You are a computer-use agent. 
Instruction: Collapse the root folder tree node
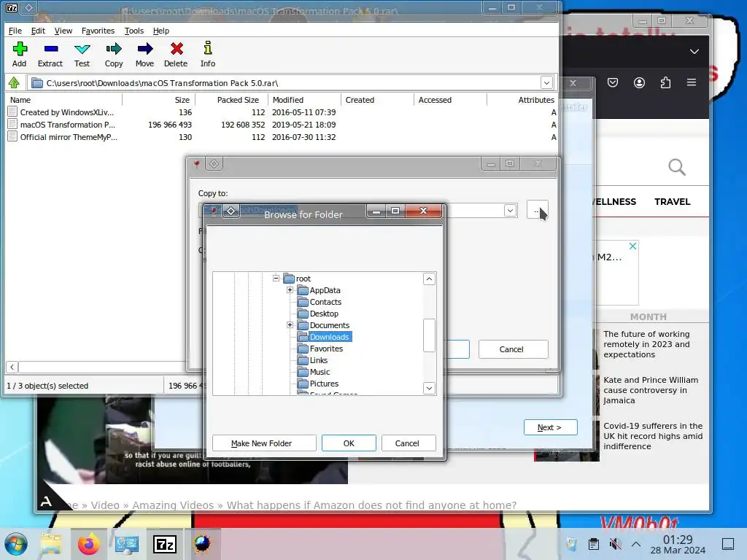pyautogui.click(x=276, y=278)
